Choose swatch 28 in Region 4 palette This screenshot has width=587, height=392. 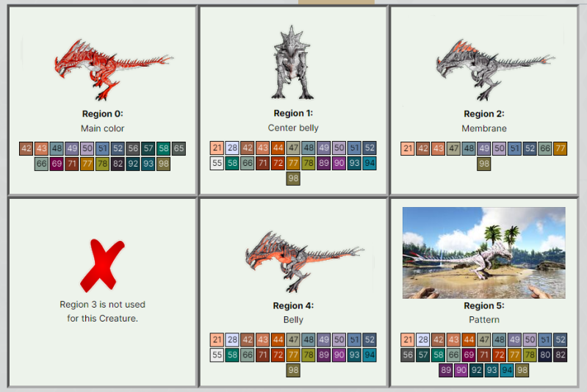click(232, 340)
